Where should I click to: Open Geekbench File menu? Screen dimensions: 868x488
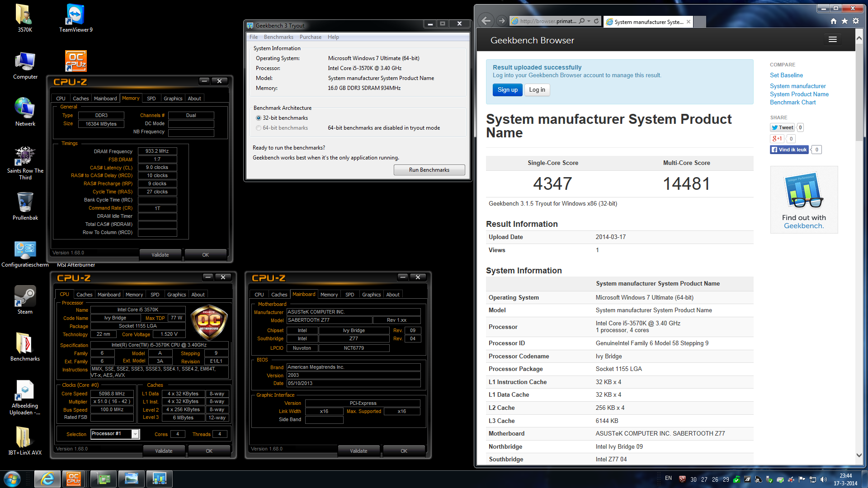tap(254, 37)
